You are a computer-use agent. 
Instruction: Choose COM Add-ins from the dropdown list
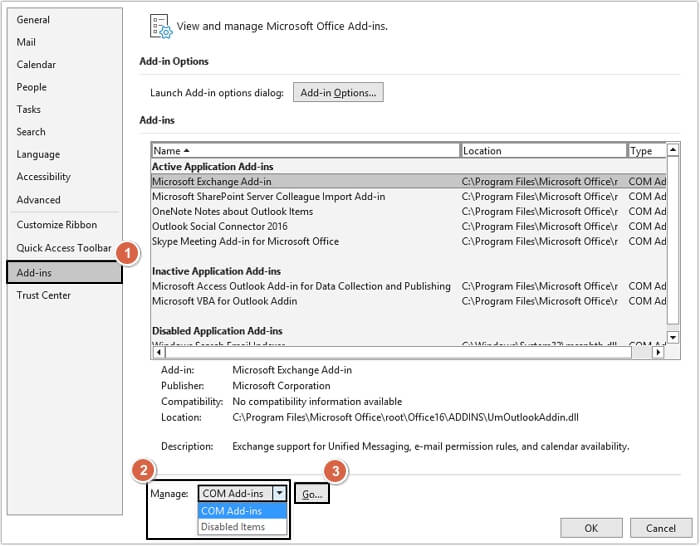tap(242, 511)
